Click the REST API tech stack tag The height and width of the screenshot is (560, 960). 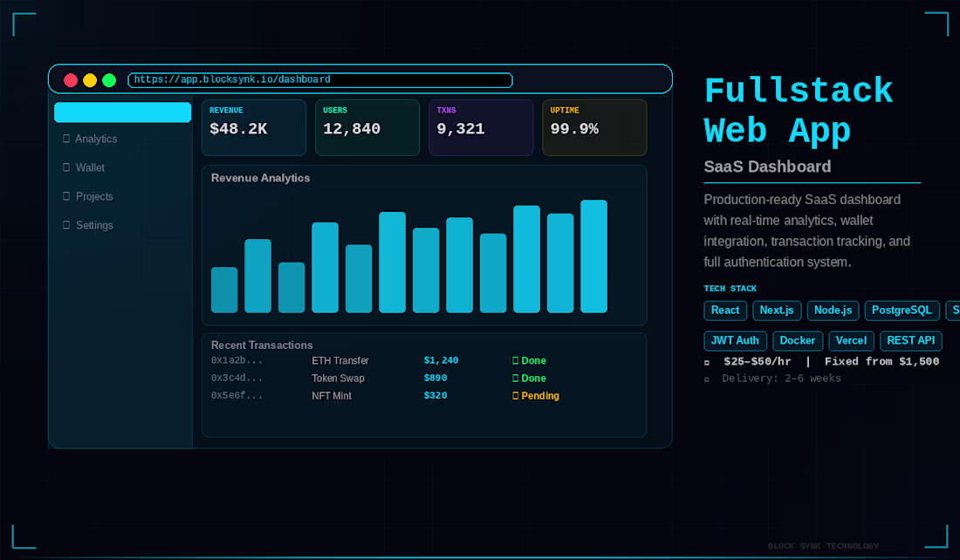(911, 341)
